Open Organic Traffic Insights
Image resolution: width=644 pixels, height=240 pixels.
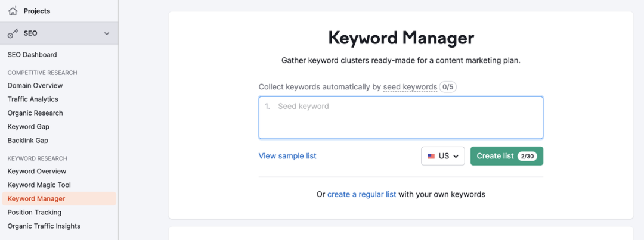click(44, 226)
